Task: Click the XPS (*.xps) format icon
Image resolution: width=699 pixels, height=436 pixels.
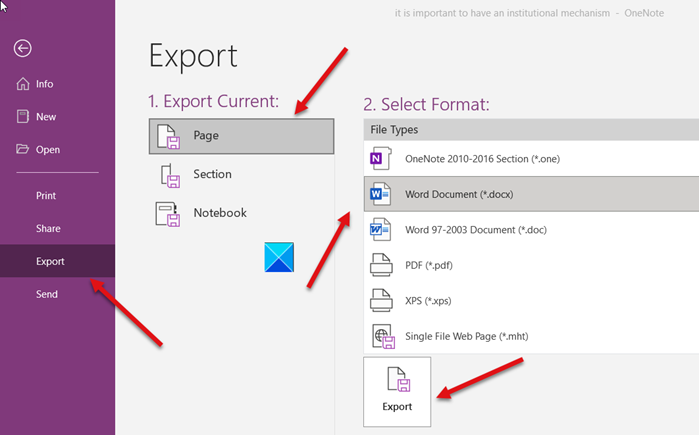Action: tap(381, 300)
